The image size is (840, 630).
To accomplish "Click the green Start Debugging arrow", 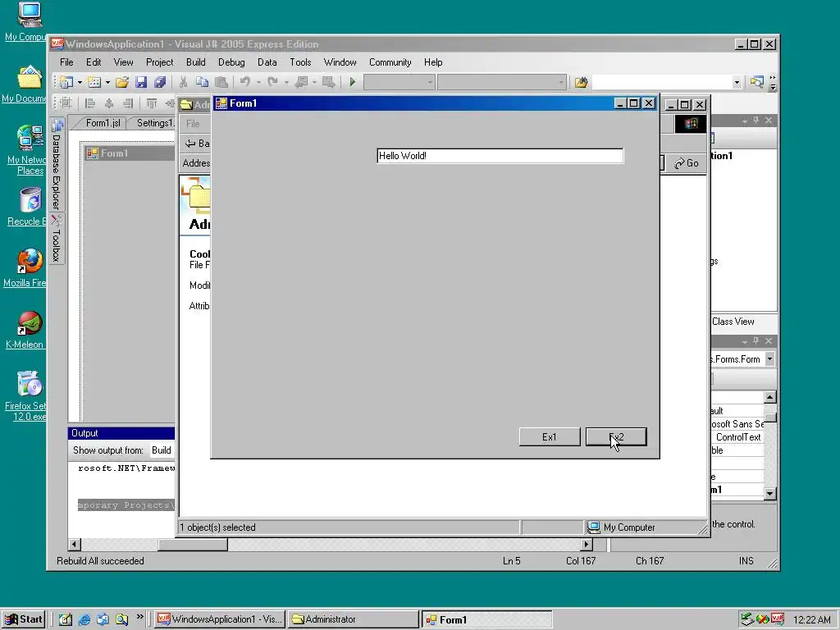I will 353,82.
